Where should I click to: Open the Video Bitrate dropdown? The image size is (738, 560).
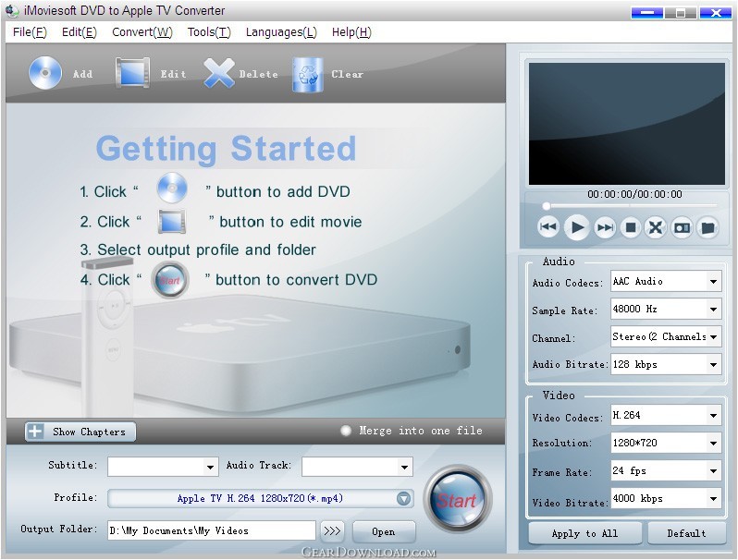(713, 499)
